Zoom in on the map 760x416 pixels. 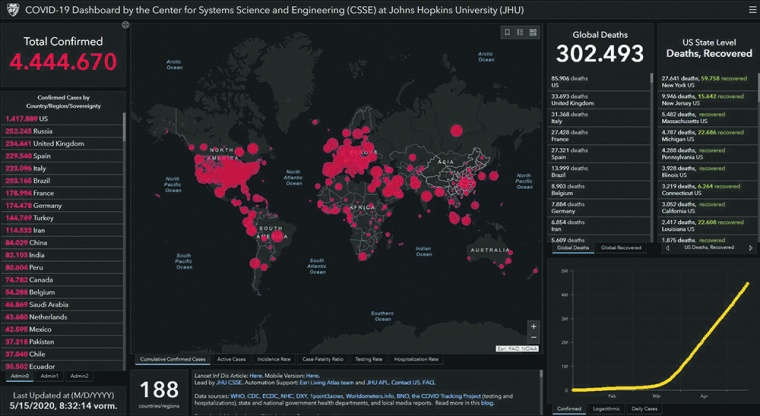pyautogui.click(x=533, y=326)
